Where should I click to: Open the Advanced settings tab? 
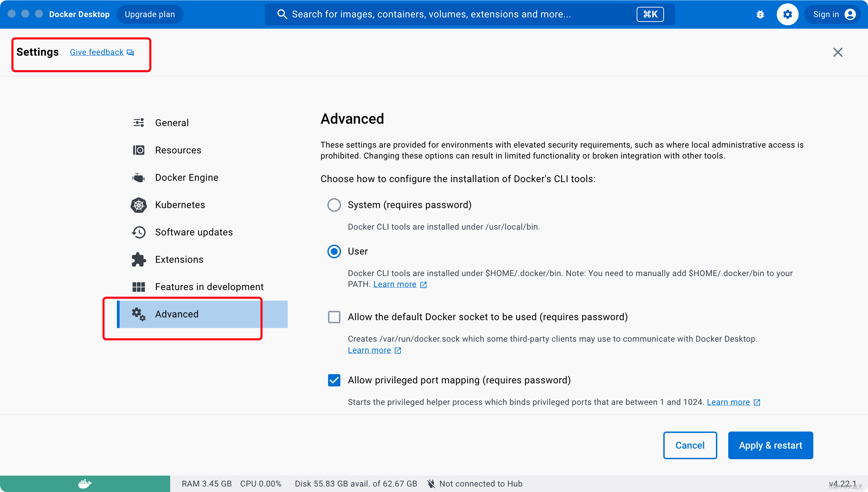pos(177,314)
